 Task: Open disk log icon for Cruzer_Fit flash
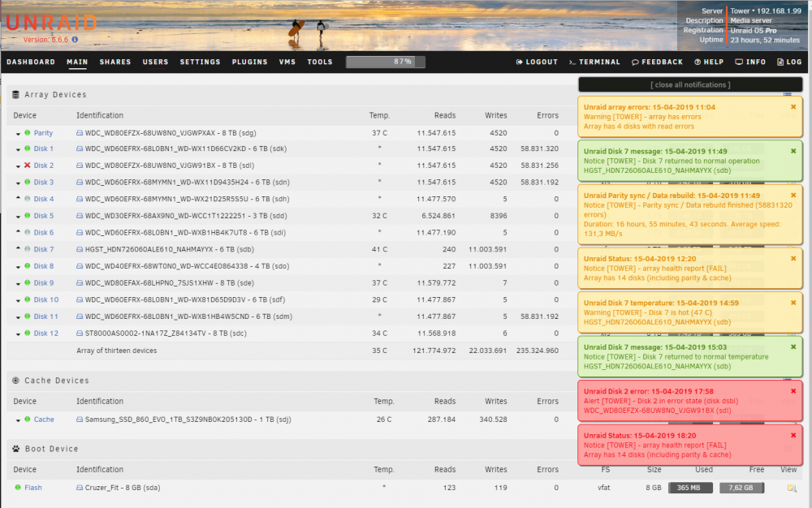pyautogui.click(x=80, y=488)
